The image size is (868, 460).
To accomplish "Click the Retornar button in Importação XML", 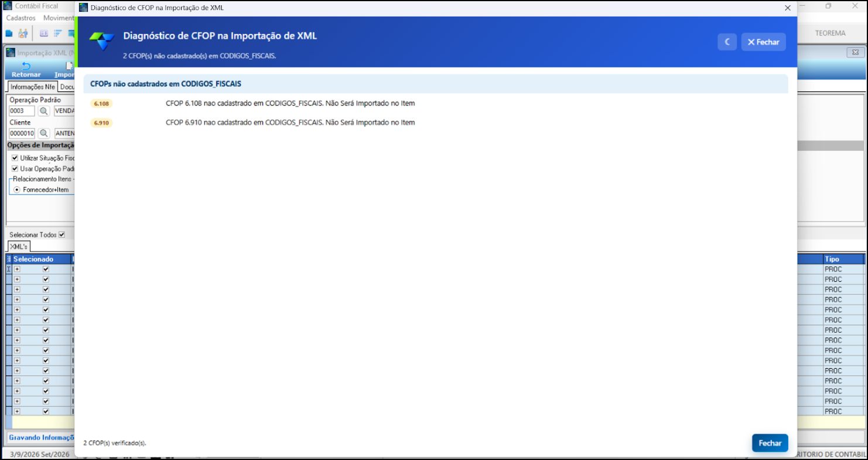I will (x=26, y=70).
